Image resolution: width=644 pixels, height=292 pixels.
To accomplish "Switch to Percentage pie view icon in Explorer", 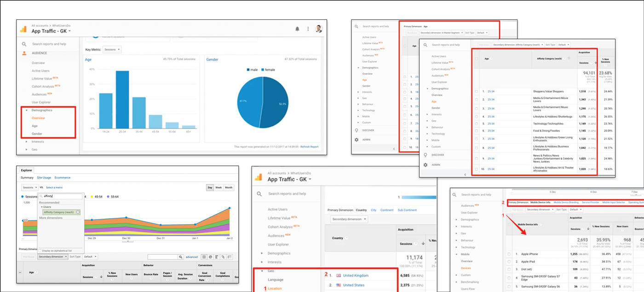I will point(210,257).
